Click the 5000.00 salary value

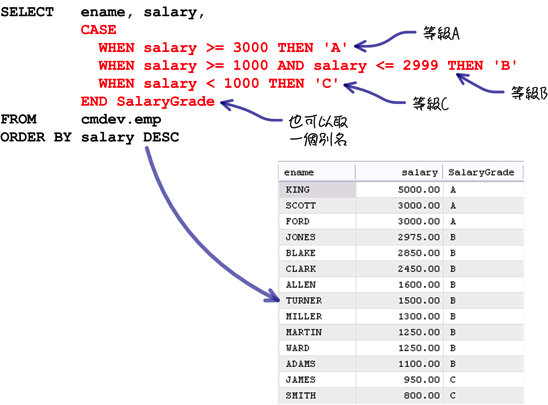[419, 190]
